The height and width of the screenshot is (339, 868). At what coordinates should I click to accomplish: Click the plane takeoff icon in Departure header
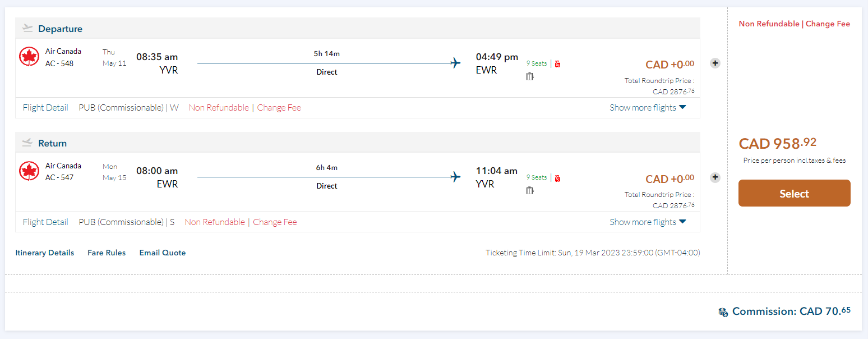coord(27,28)
